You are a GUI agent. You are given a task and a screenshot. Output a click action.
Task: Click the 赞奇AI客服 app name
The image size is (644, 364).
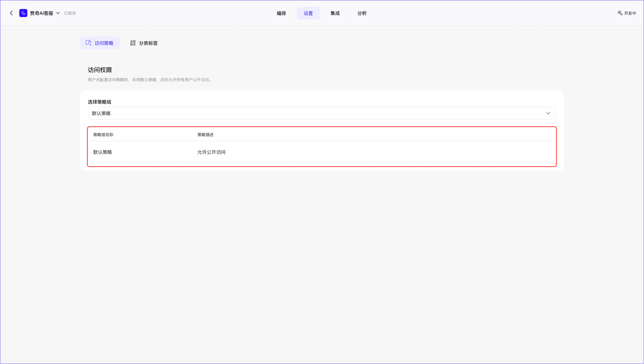coord(42,13)
